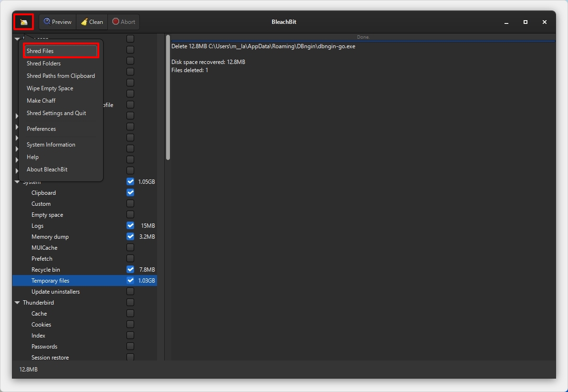Close the BleachBit window

click(x=545, y=22)
